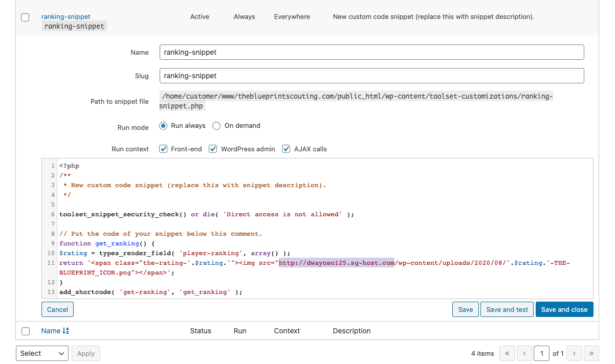Image resolution: width=615 pixels, height=364 pixels.
Task: Click the <?php opening tag on line 1
Action: (69, 166)
